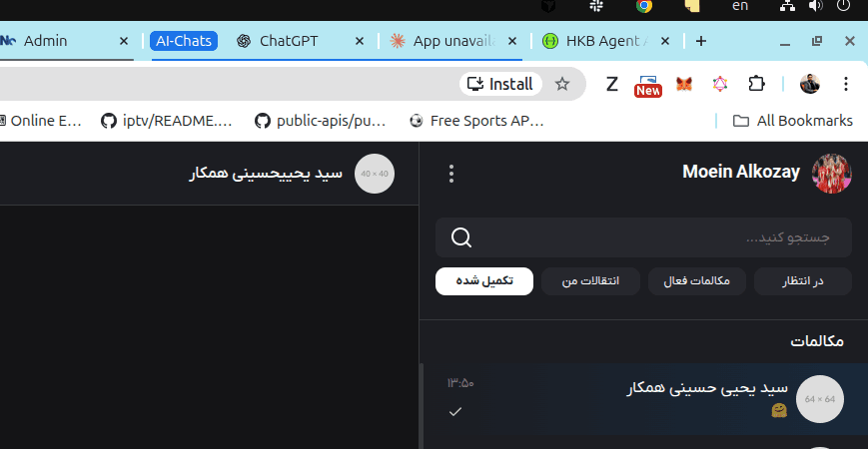This screenshot has height=449, width=868.
Task: Bookmark this page with the star icon
Action: [x=562, y=84]
